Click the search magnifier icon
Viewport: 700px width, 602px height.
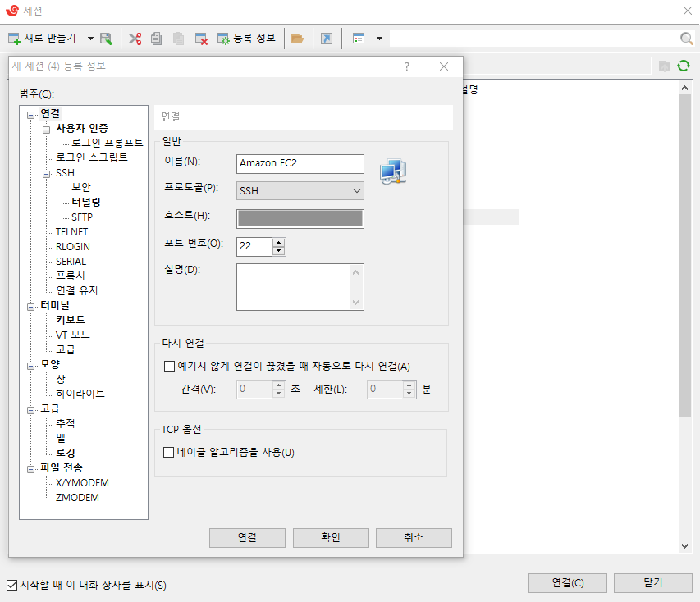pyautogui.click(x=687, y=39)
